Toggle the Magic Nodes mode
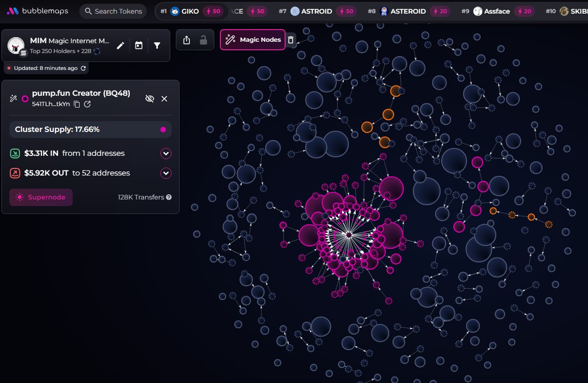588x383 pixels. [x=253, y=40]
